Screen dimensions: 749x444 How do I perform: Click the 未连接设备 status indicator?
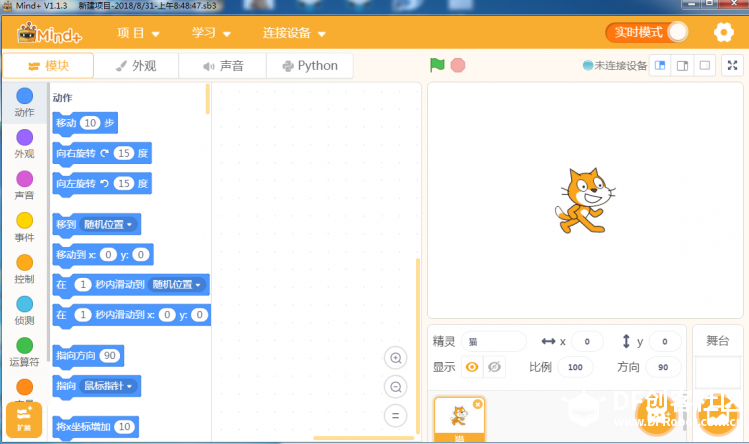tap(615, 65)
